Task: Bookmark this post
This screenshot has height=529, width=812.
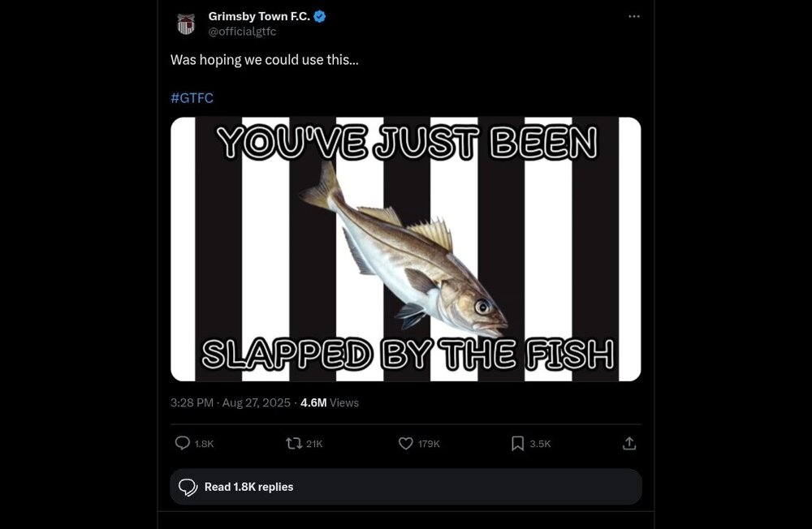Action: tap(517, 443)
